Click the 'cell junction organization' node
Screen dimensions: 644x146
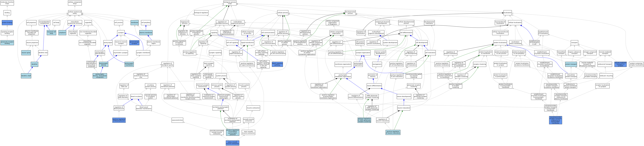[360, 43]
